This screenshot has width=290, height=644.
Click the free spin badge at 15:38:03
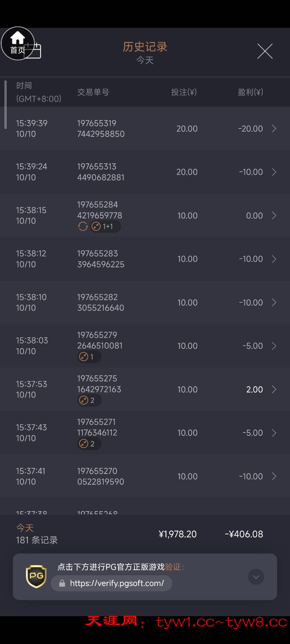click(x=89, y=357)
